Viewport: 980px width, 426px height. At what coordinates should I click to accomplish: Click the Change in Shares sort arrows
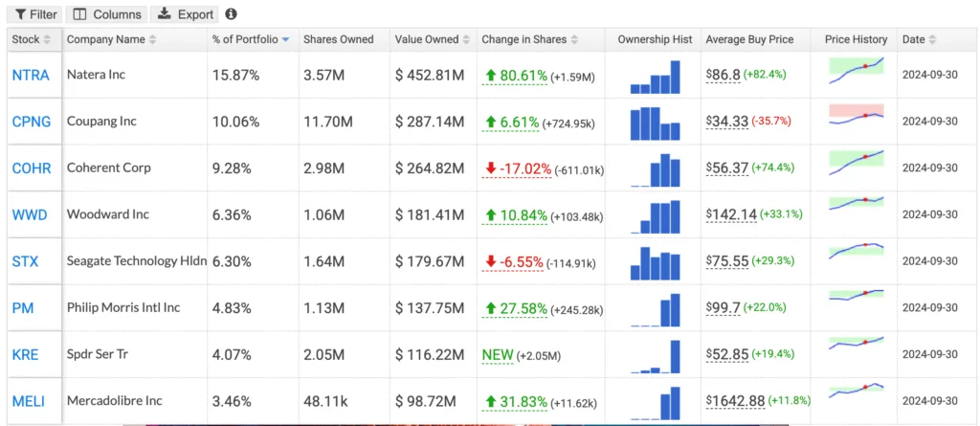pos(574,39)
